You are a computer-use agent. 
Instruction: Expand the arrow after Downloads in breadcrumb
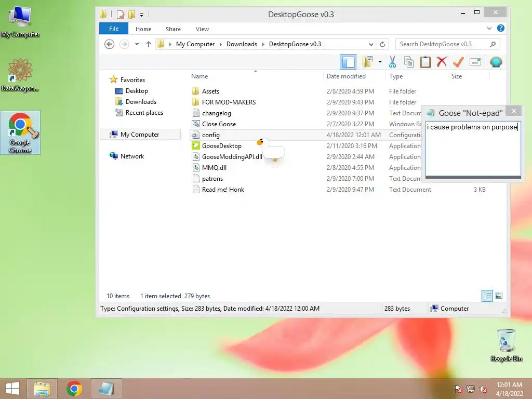pos(263,45)
